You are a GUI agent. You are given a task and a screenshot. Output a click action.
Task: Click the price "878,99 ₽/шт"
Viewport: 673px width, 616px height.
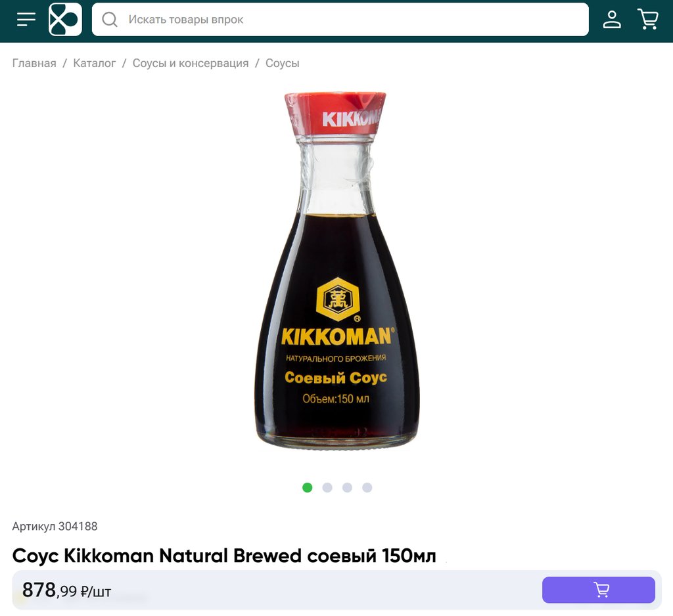tap(66, 590)
